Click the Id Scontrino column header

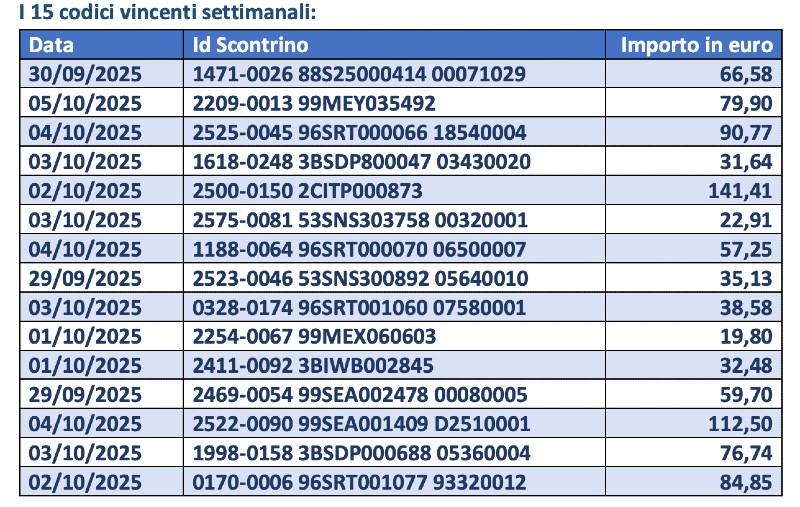pyautogui.click(x=251, y=45)
